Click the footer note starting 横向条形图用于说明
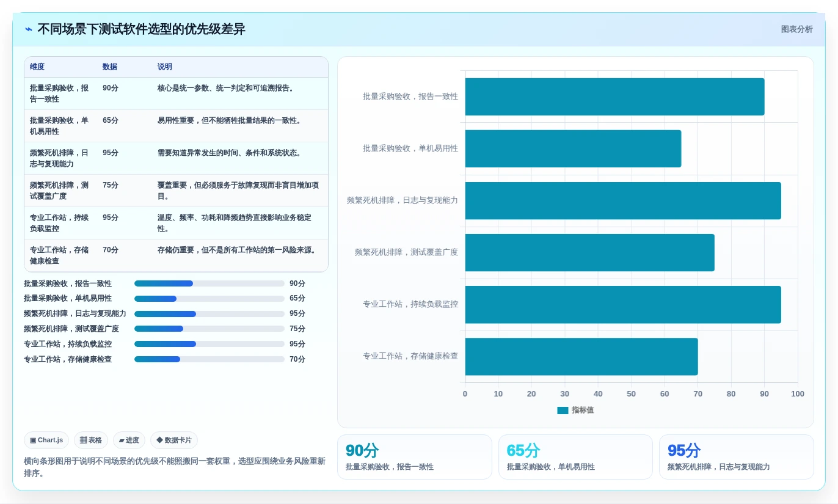Viewport: 838px width, 504px height. tap(175, 467)
